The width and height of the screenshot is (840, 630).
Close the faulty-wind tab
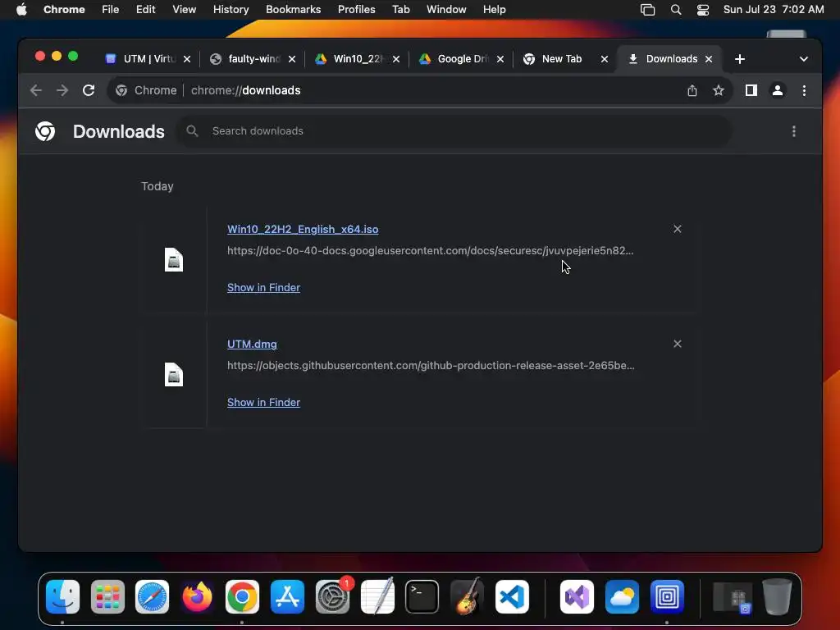[291, 59]
